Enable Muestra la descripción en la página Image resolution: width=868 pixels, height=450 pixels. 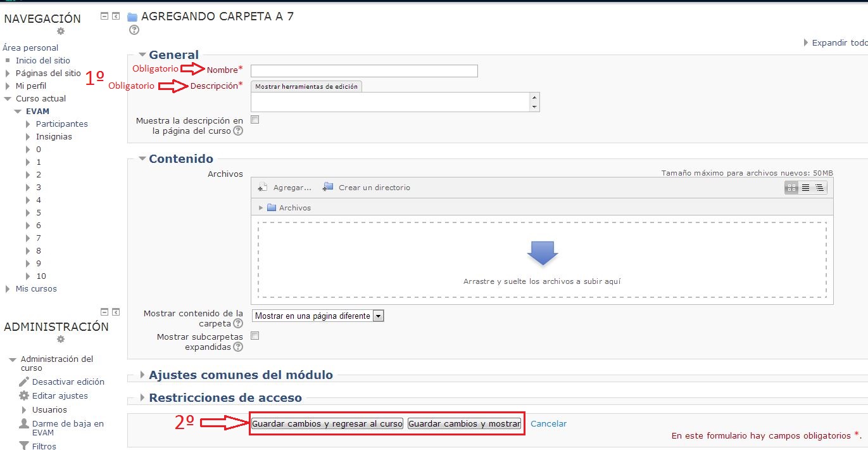[255, 119]
